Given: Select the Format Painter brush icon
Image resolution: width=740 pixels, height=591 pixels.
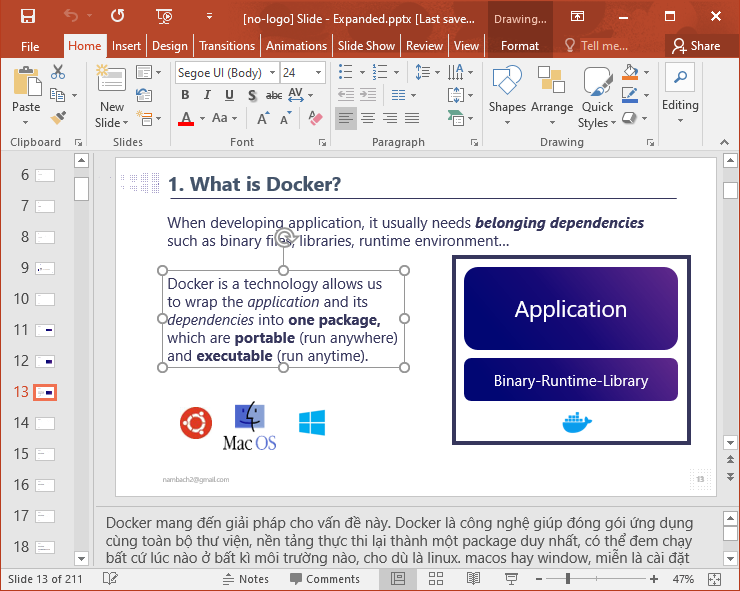Looking at the screenshot, I should [59, 117].
